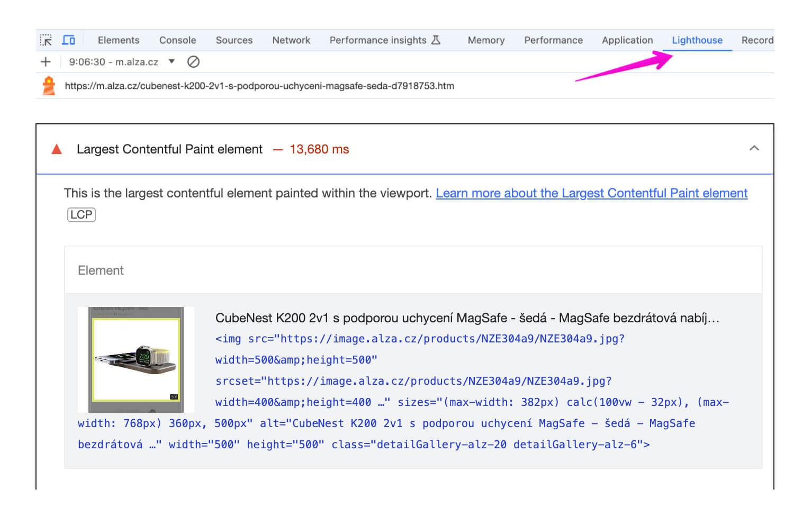Image resolution: width=812 pixels, height=516 pixels.
Task: Click the plus icon for new report
Action: coord(46,62)
